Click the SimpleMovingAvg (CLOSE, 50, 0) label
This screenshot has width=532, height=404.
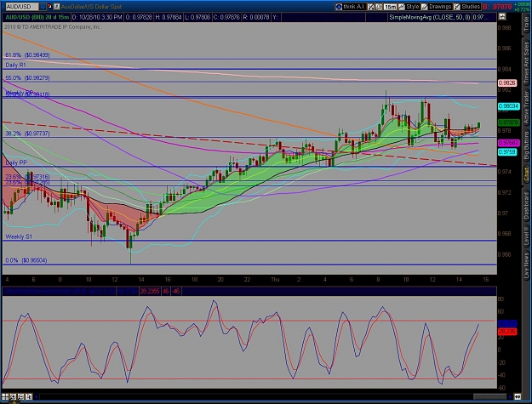[x=430, y=17]
